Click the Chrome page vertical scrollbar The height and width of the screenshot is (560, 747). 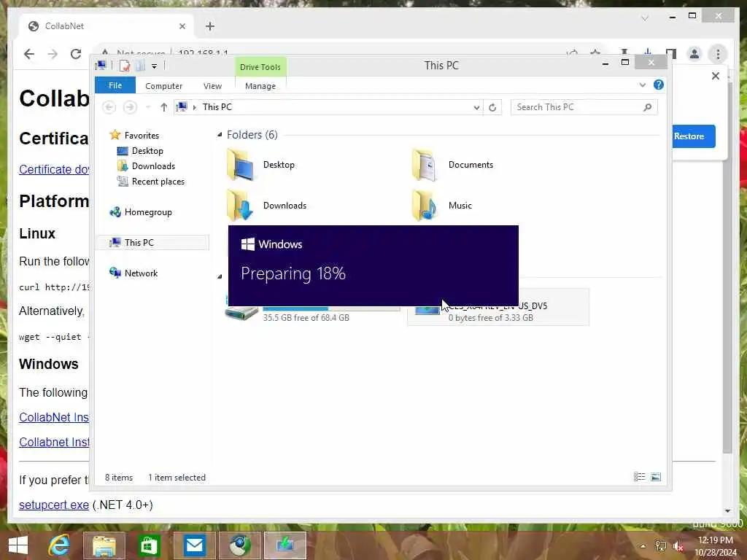[727, 267]
